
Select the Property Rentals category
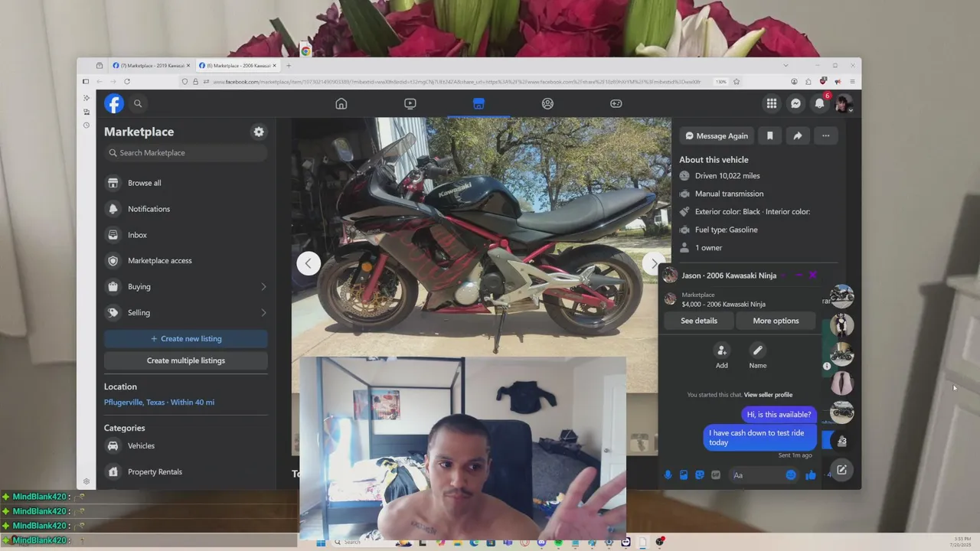tap(186, 471)
